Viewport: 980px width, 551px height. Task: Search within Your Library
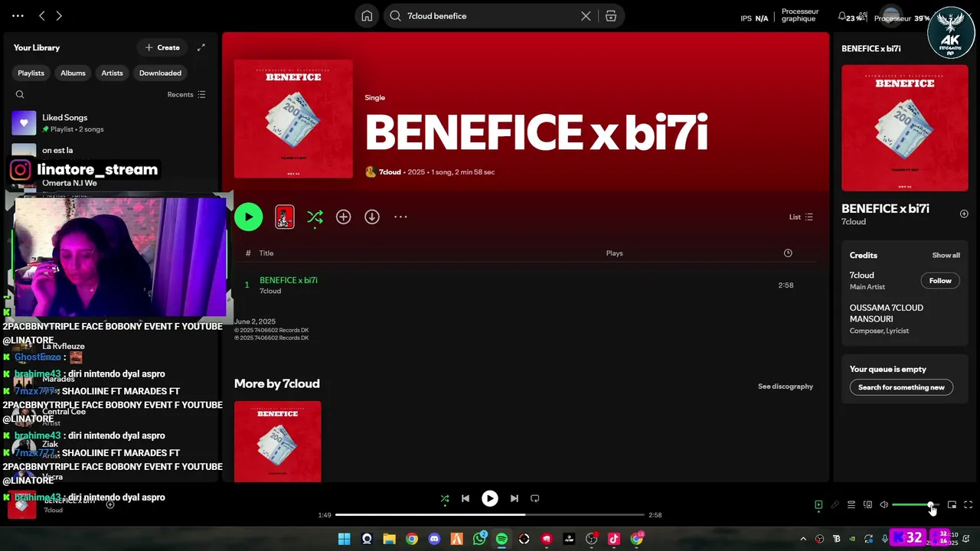click(x=20, y=95)
